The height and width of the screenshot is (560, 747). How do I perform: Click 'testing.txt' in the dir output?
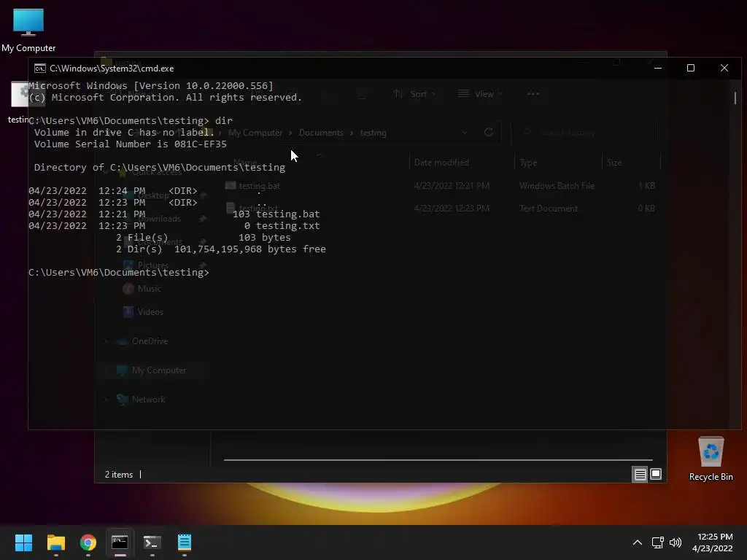pos(287,226)
